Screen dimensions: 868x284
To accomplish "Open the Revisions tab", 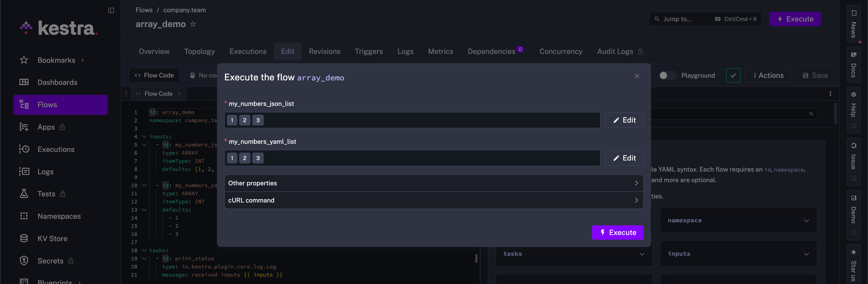I will (325, 51).
